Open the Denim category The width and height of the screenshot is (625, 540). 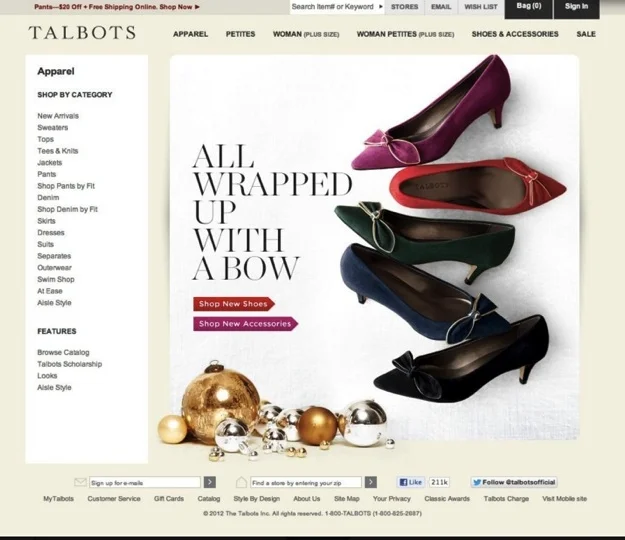pyautogui.click(x=48, y=198)
